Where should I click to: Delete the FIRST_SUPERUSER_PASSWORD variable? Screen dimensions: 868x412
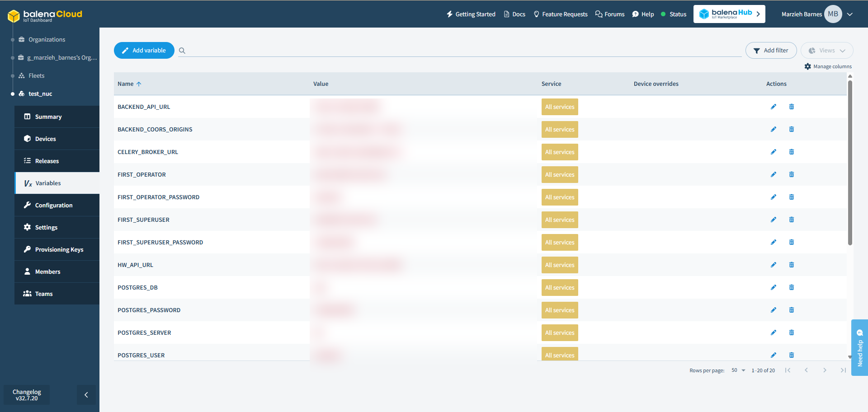[792, 242]
